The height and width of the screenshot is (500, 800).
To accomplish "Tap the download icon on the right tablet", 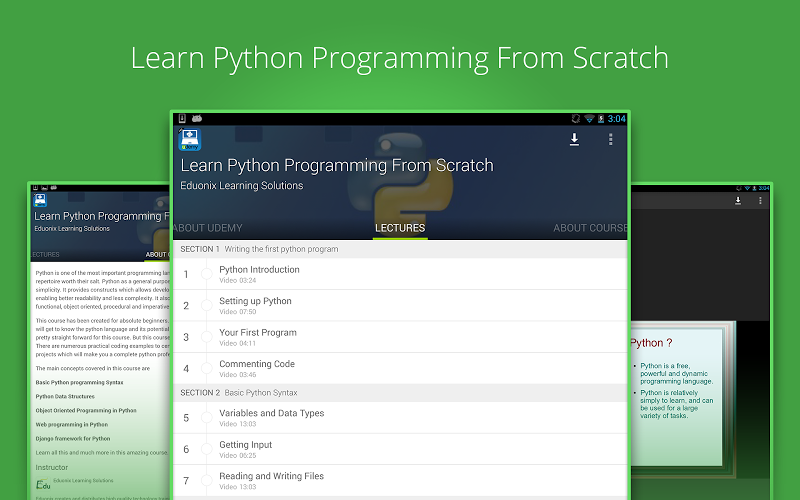I will coord(737,201).
